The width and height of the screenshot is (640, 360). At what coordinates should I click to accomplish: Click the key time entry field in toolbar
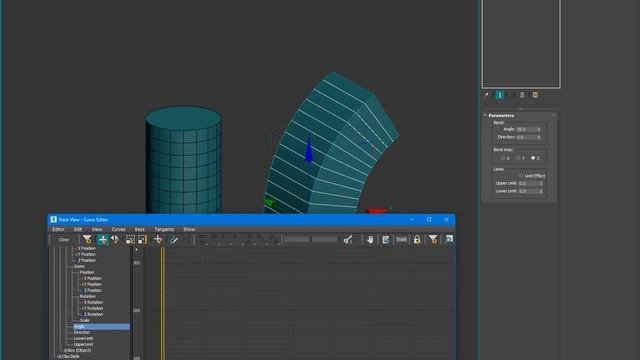[x=297, y=240]
